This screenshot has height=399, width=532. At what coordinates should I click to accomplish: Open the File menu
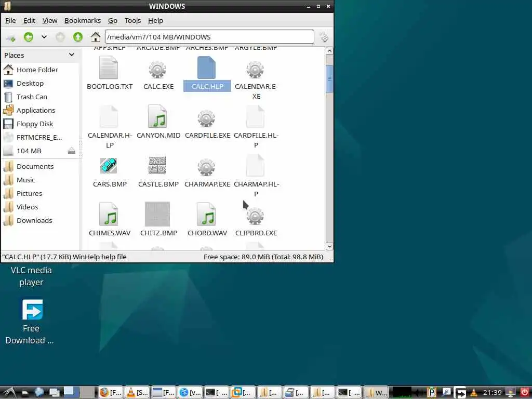pos(10,21)
